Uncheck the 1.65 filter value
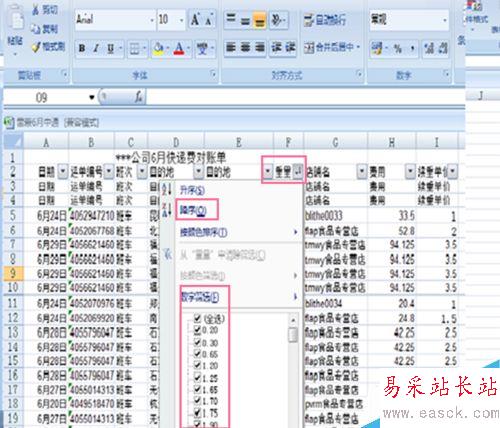The image size is (500, 428). (197, 389)
